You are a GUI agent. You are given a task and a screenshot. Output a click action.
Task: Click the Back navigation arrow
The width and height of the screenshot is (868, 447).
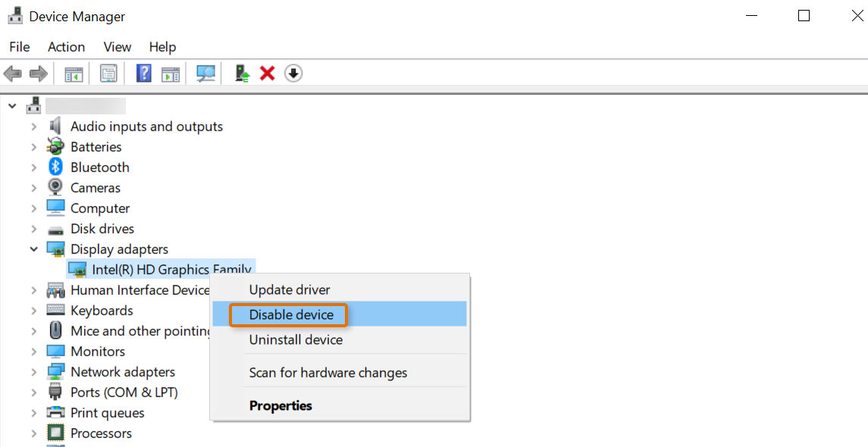point(12,73)
